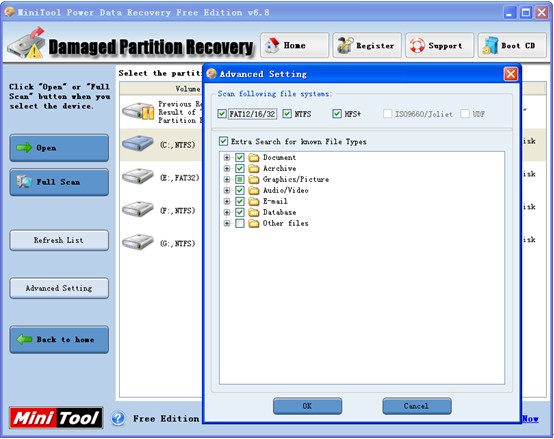
Task: Toggle the Graphics/Picture checkbox
Action: tap(240, 179)
